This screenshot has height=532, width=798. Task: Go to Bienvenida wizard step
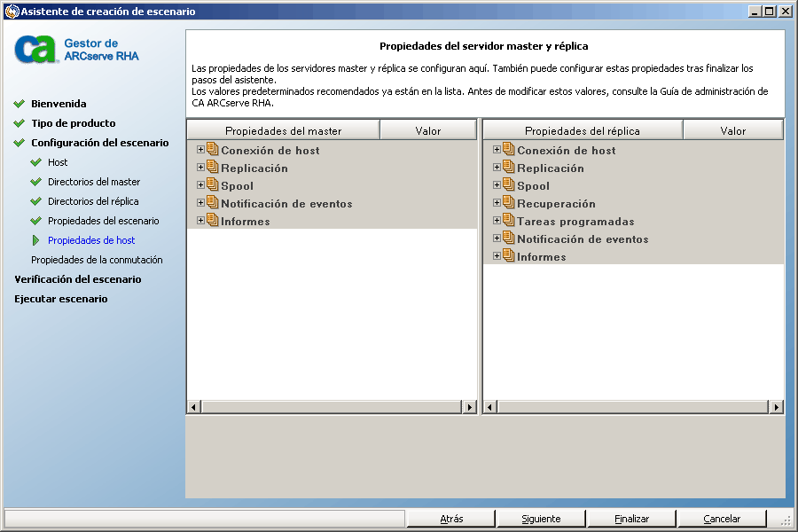click(59, 104)
